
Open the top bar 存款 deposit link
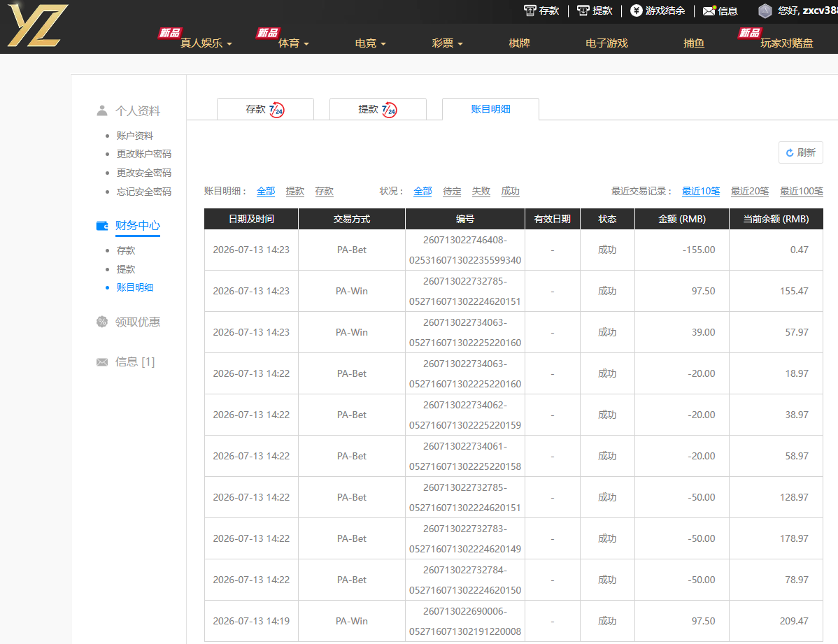pyautogui.click(x=541, y=10)
